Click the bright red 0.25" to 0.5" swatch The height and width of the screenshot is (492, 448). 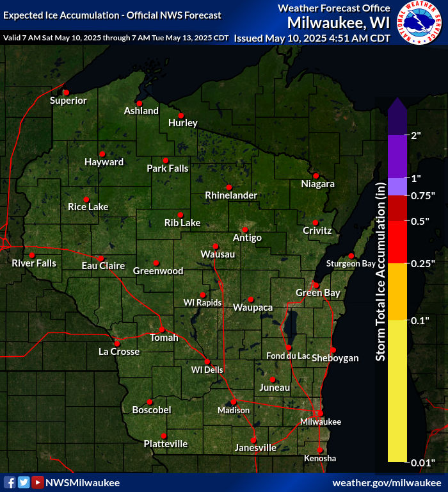[397, 242]
